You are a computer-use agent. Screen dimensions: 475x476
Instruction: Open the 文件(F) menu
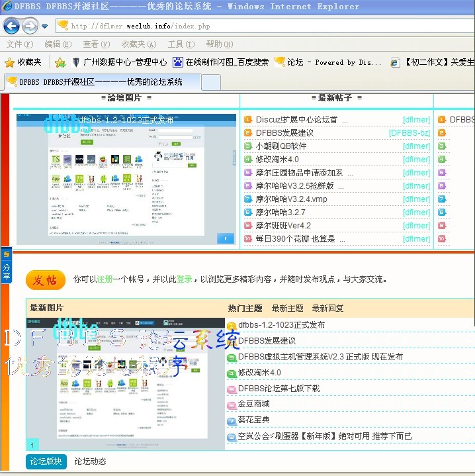[20, 44]
